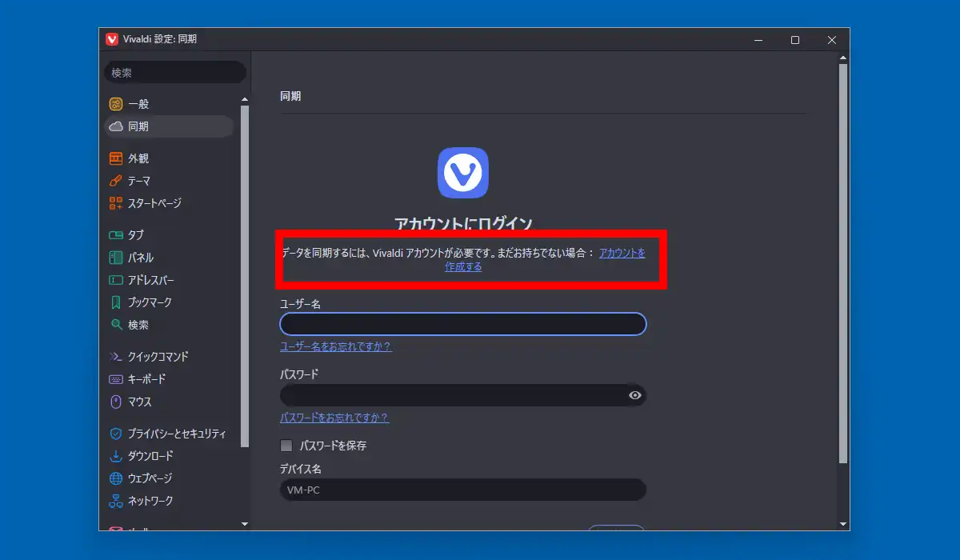
Task: Toggle password visibility with the eye icon
Action: (x=635, y=395)
